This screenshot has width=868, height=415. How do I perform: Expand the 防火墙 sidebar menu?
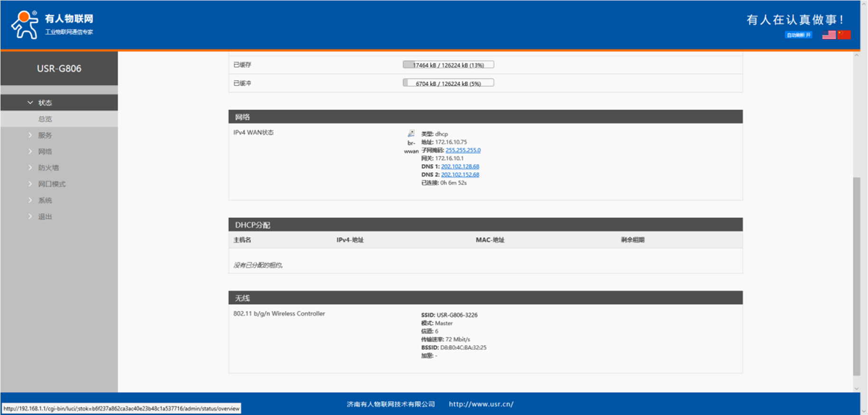48,167
